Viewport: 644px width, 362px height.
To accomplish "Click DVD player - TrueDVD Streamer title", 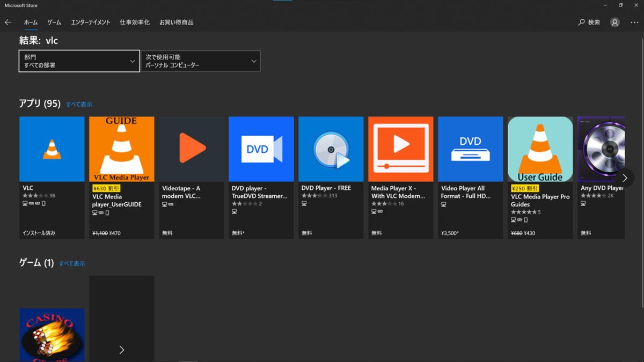I will coord(260,192).
